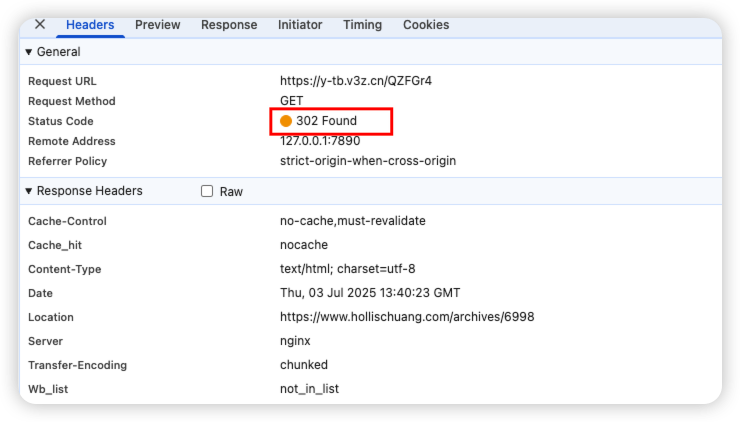
Task: Click the Location header URL value
Action: point(407,317)
